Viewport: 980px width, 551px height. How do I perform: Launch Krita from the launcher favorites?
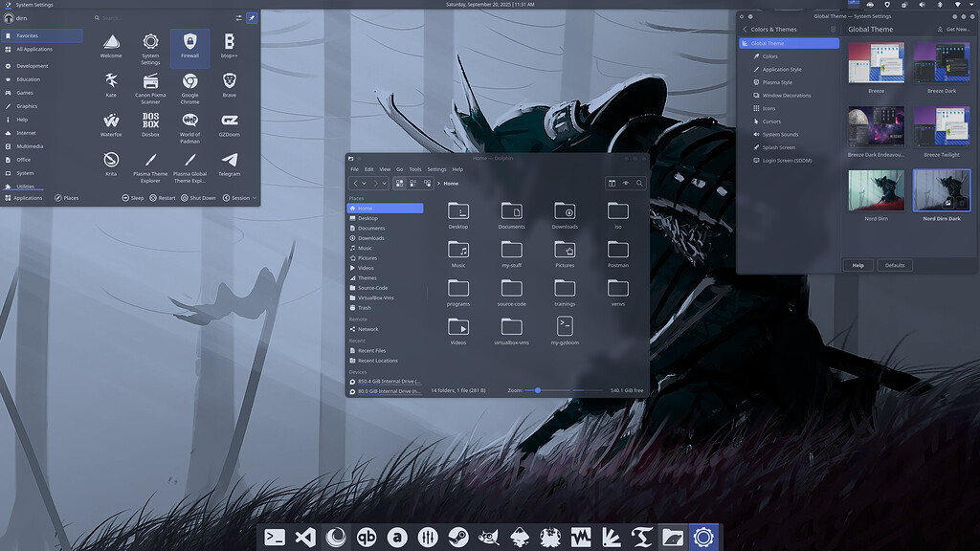[x=111, y=164]
